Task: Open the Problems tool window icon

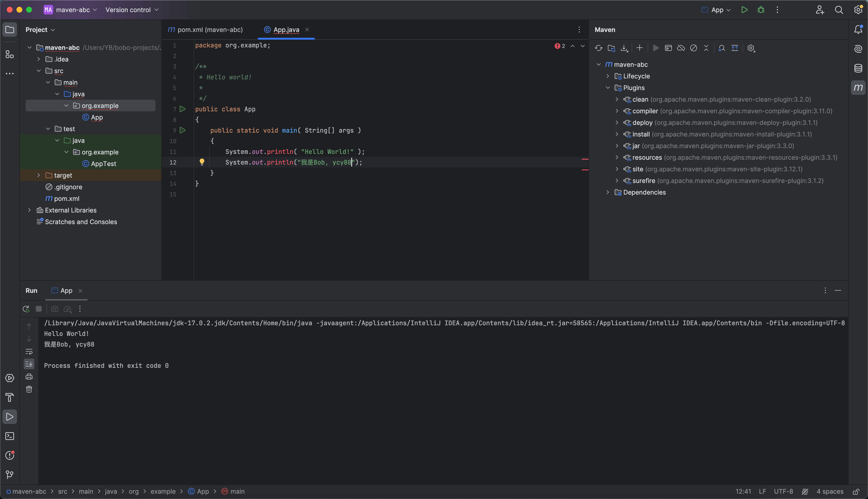Action: click(10, 455)
